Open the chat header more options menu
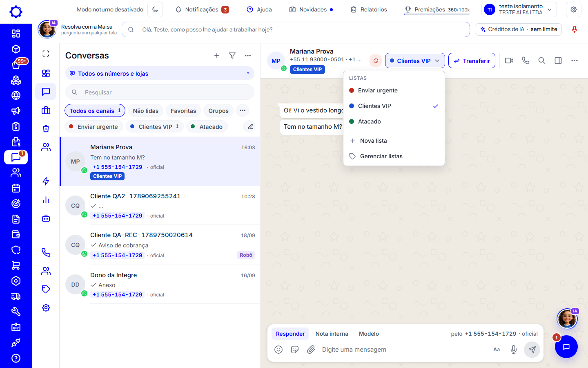This screenshot has height=368, width=588. pos(575,61)
